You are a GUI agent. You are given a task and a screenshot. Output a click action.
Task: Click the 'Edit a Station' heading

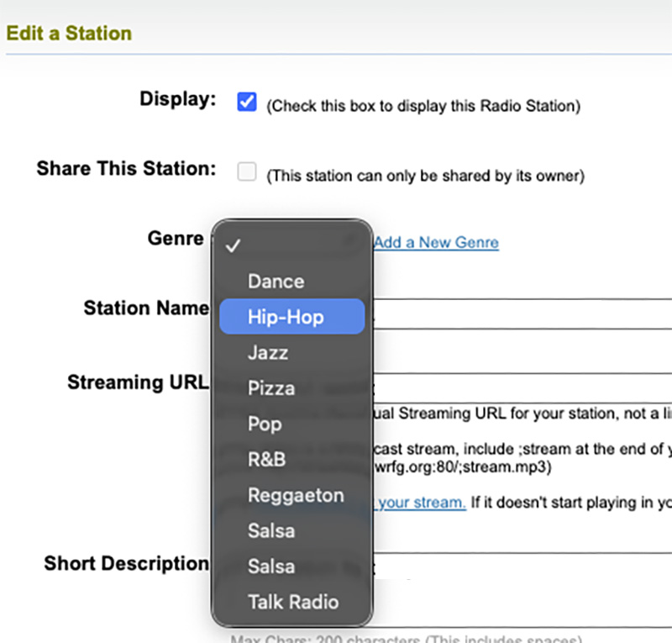click(69, 33)
